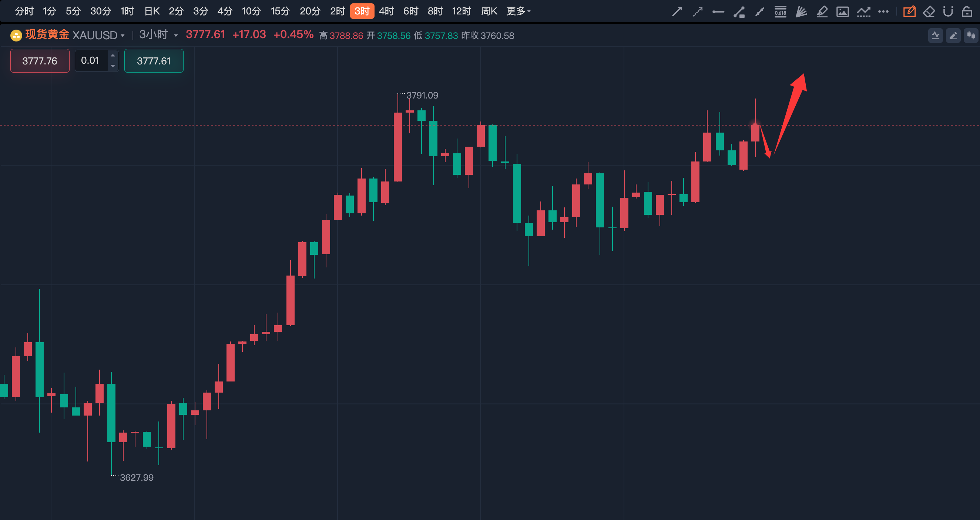The image size is (980, 520).
Task: Toggle the drawing lock icon
Action: (967, 11)
